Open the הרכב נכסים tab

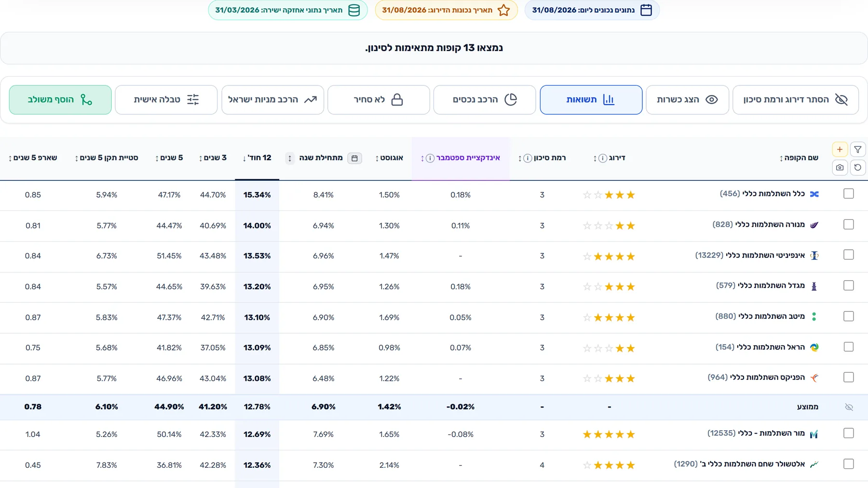(x=485, y=100)
